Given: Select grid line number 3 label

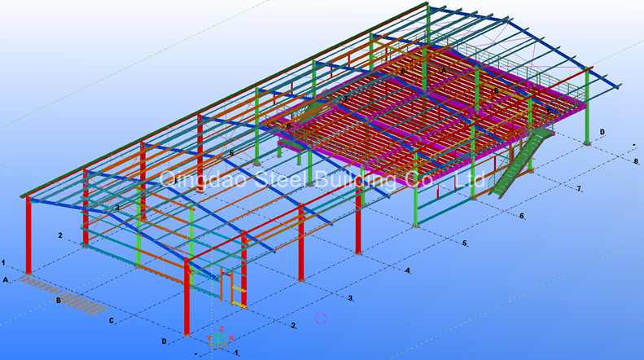Looking at the screenshot, I should (350, 299).
